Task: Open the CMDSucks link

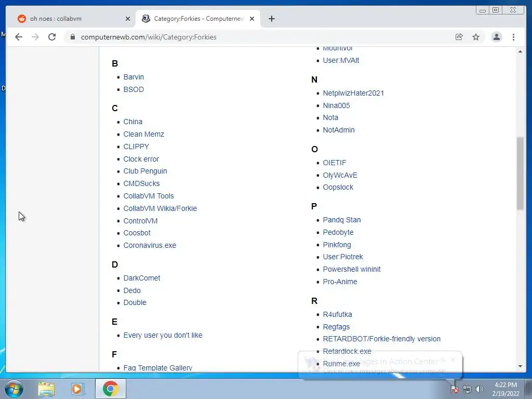Action: tap(141, 183)
